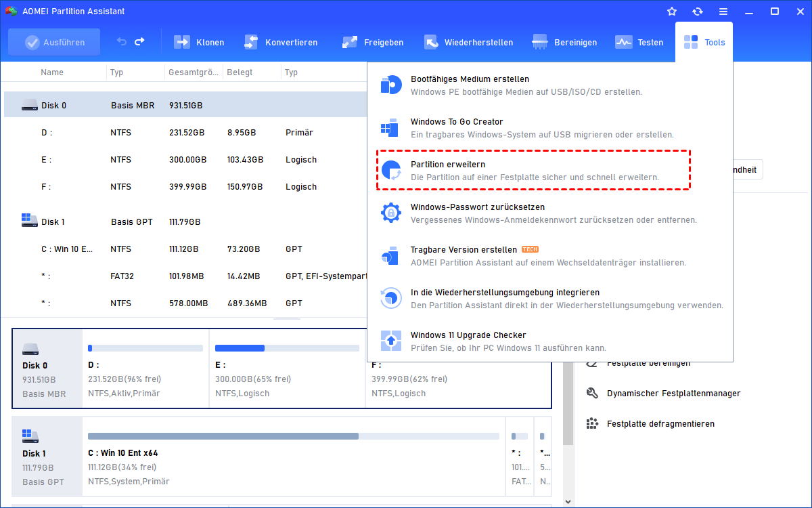Open the Bereinigen toolbar menu
Screen dimensions: 812x508
point(564,42)
